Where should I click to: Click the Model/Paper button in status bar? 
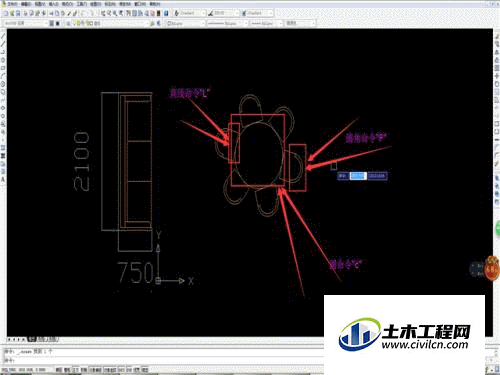[x=145, y=370]
